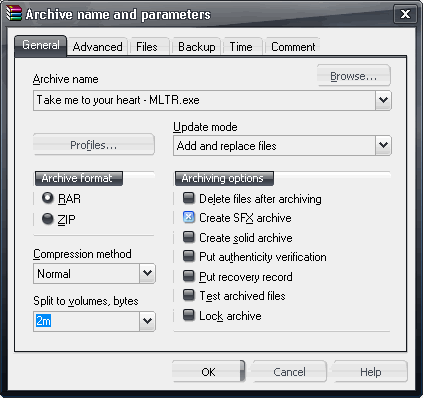Click the WinRAR books icon in title bar
Image resolution: width=423 pixels, height=398 pixels.
coord(14,14)
